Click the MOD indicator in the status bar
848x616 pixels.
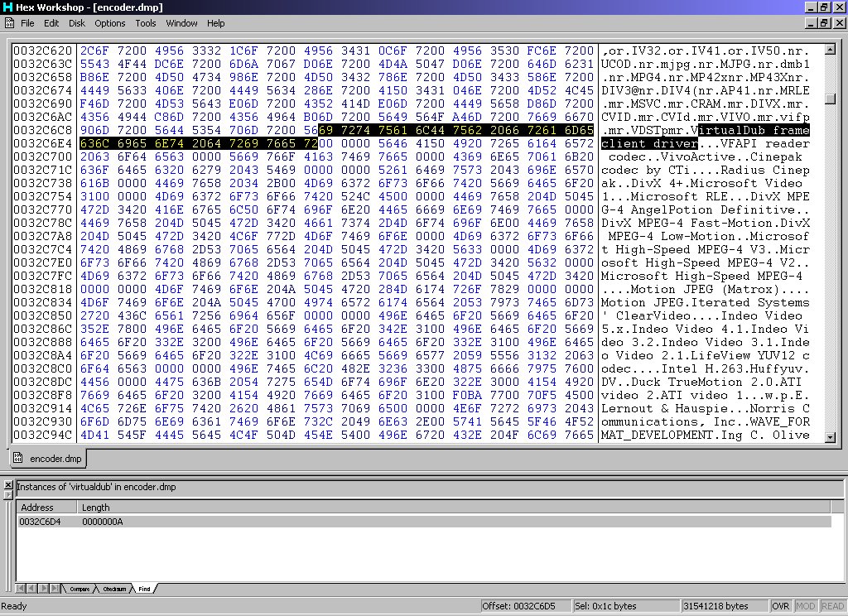[x=806, y=606]
